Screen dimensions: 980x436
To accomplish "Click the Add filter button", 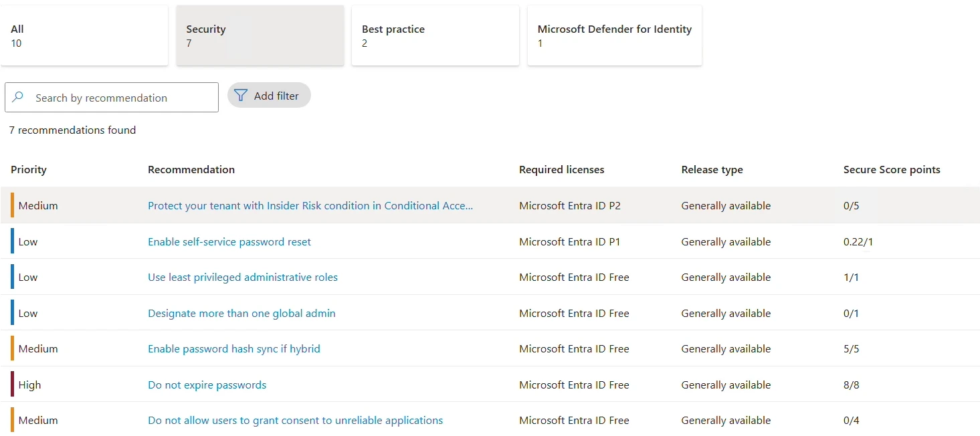I will [x=269, y=96].
